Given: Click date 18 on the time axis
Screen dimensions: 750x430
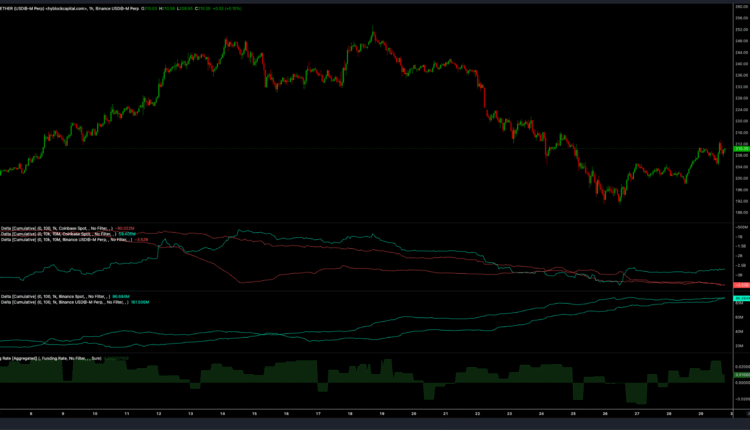Looking at the screenshot, I should point(350,413).
